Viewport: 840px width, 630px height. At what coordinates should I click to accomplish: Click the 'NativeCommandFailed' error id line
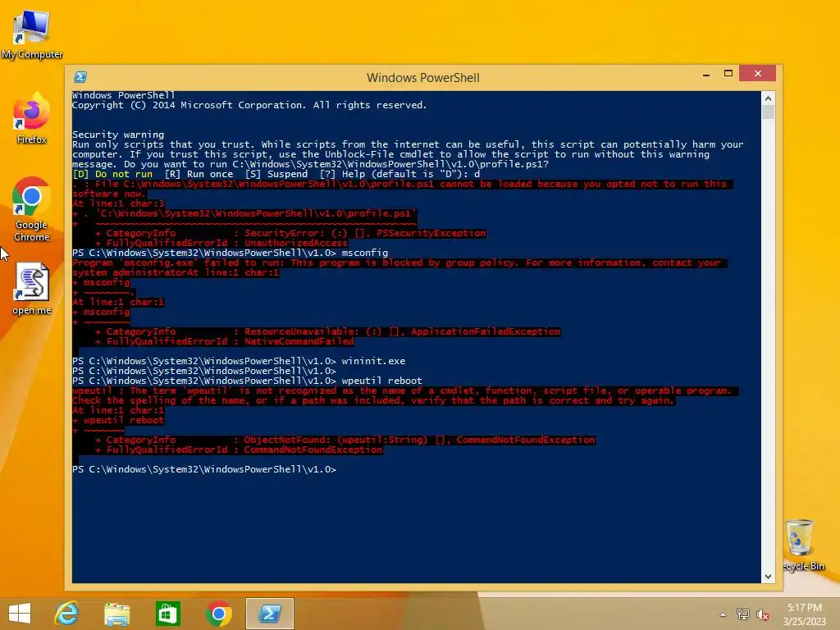225,341
